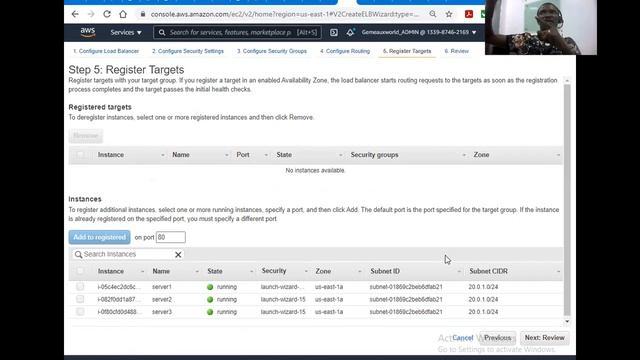Click 20.0.1.0/24 in server1 row

pyautogui.click(x=483, y=287)
